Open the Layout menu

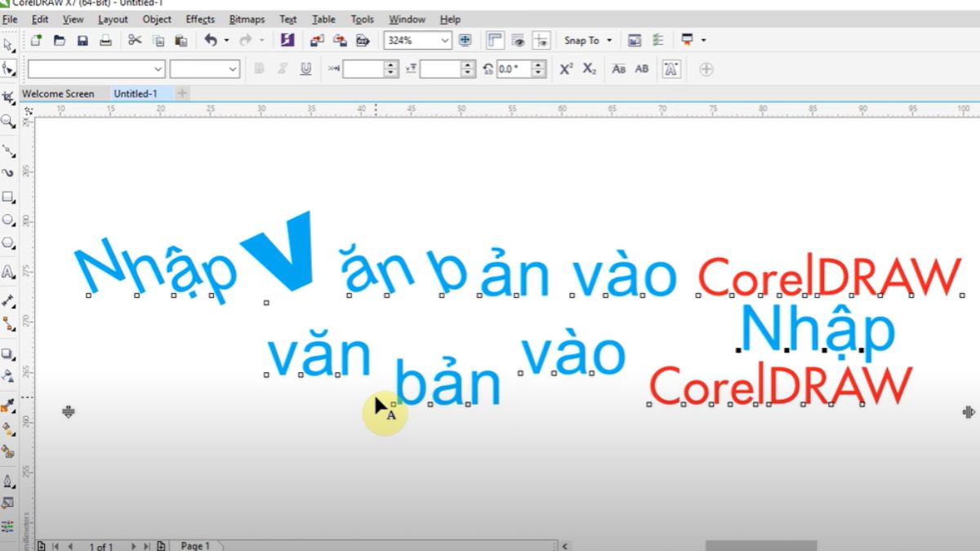pos(113,19)
